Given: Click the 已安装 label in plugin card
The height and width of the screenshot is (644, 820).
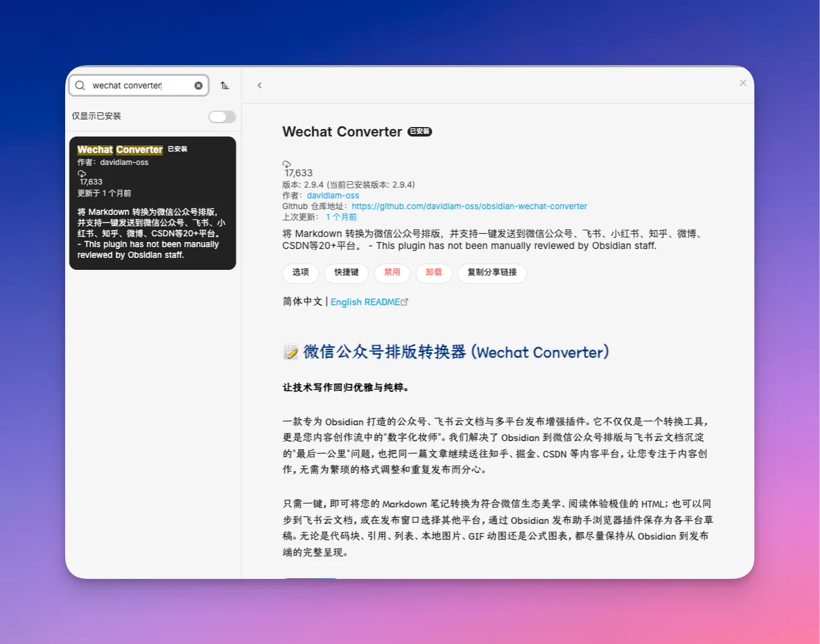Looking at the screenshot, I should pyautogui.click(x=178, y=149).
